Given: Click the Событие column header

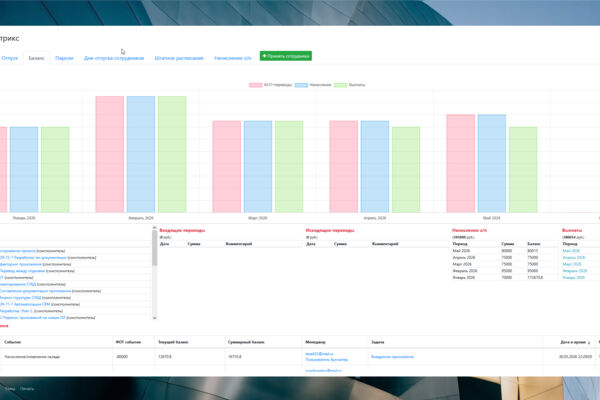Looking at the screenshot, I should click(x=13, y=342).
